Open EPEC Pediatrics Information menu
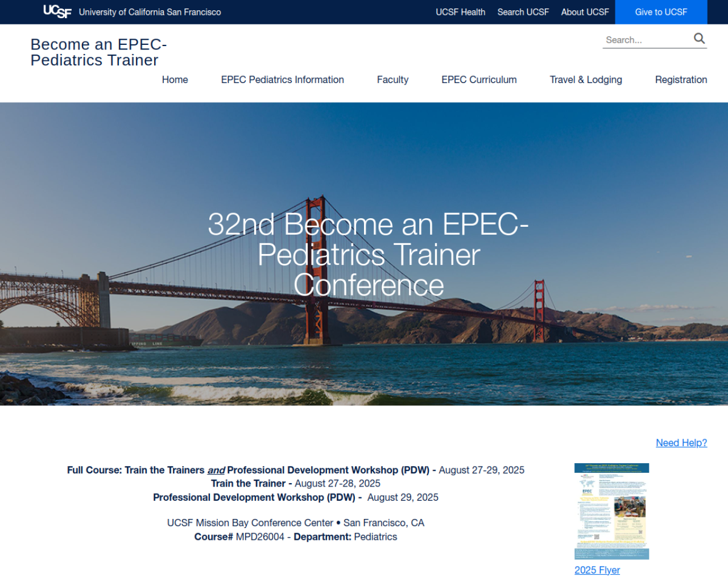 click(x=282, y=80)
